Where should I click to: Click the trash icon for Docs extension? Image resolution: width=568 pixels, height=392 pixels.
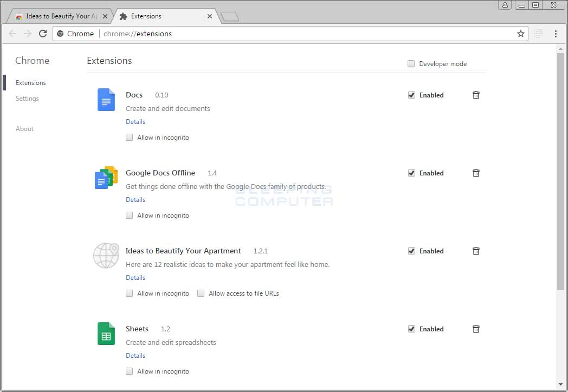point(476,95)
